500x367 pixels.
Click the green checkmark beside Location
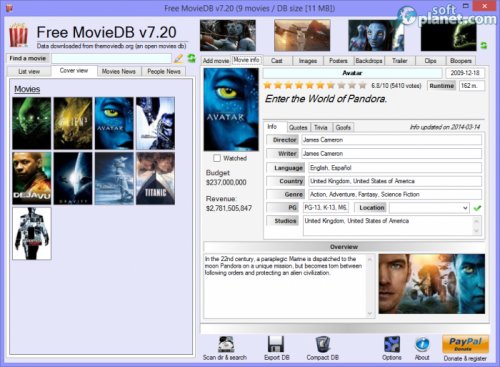point(477,208)
